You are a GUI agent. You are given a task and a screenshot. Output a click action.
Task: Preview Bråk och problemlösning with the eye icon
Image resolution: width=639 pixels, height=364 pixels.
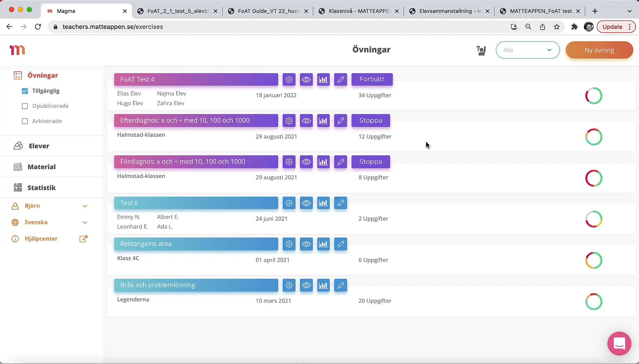pyautogui.click(x=306, y=285)
